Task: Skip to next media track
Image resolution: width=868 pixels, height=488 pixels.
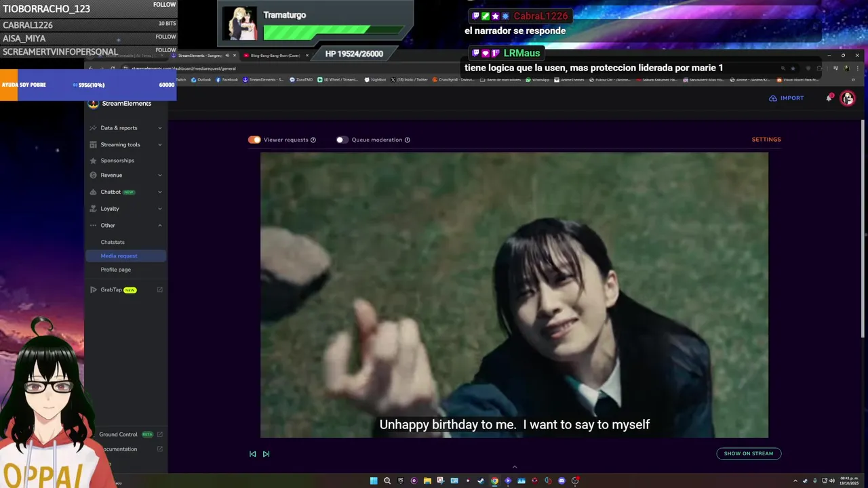Action: tap(266, 454)
